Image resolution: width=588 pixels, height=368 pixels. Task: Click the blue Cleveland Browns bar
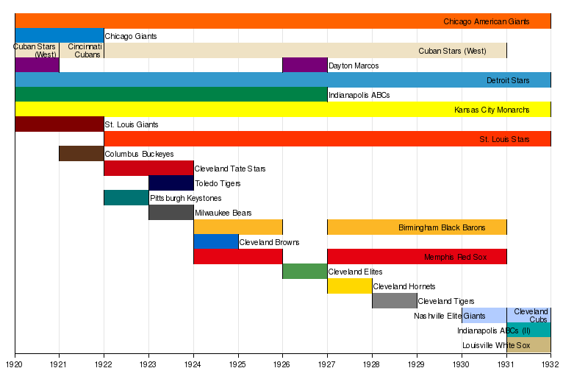click(216, 241)
